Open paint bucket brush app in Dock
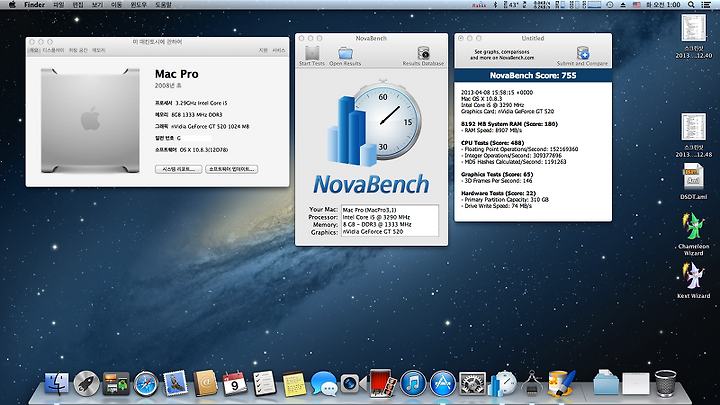The height and width of the screenshot is (405, 720). (x=562, y=383)
